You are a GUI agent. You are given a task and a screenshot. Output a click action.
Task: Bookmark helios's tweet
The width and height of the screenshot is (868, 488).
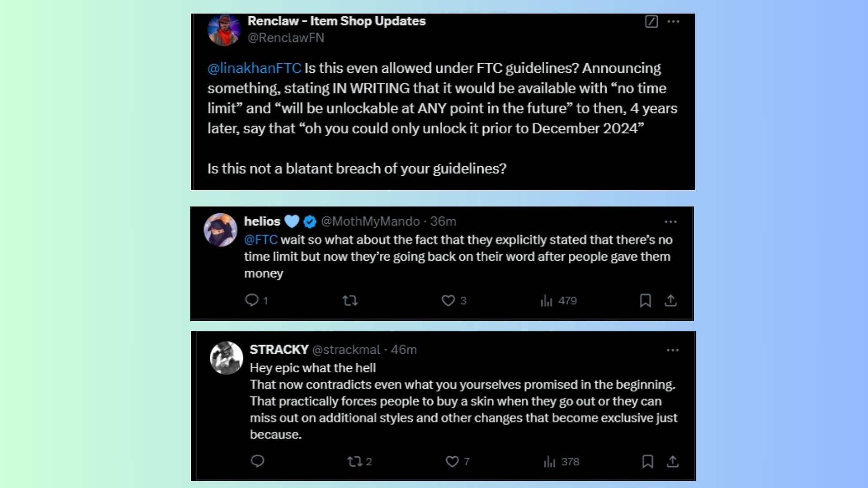645,300
